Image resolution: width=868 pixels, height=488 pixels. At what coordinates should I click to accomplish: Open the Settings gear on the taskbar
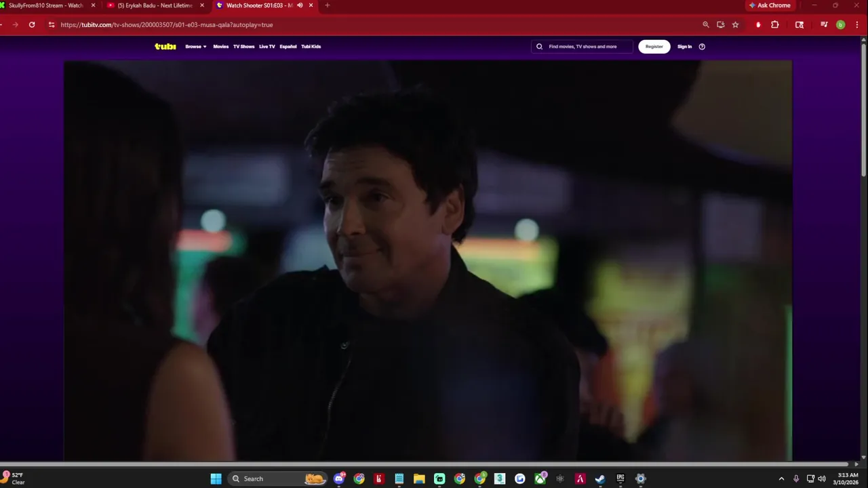tap(640, 479)
